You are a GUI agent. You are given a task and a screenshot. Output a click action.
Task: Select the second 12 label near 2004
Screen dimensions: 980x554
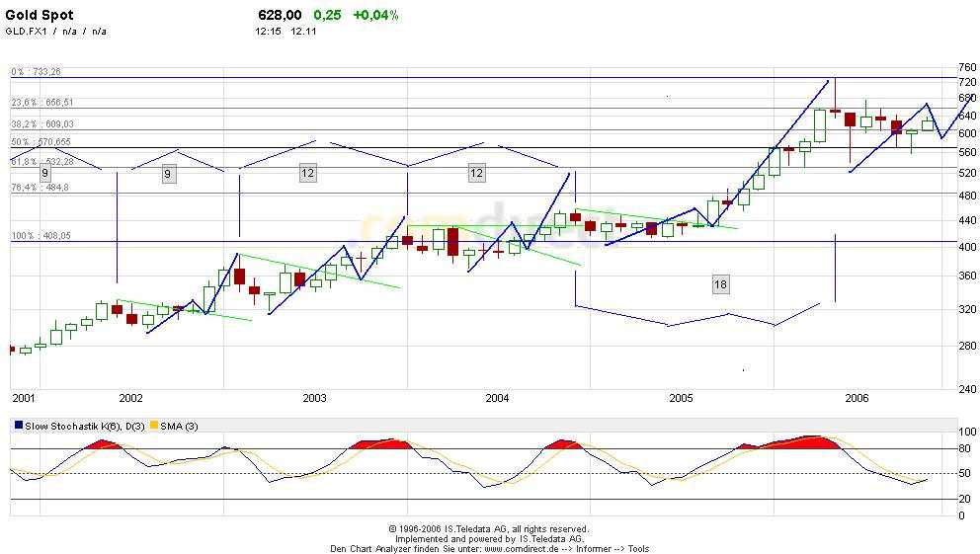point(476,173)
